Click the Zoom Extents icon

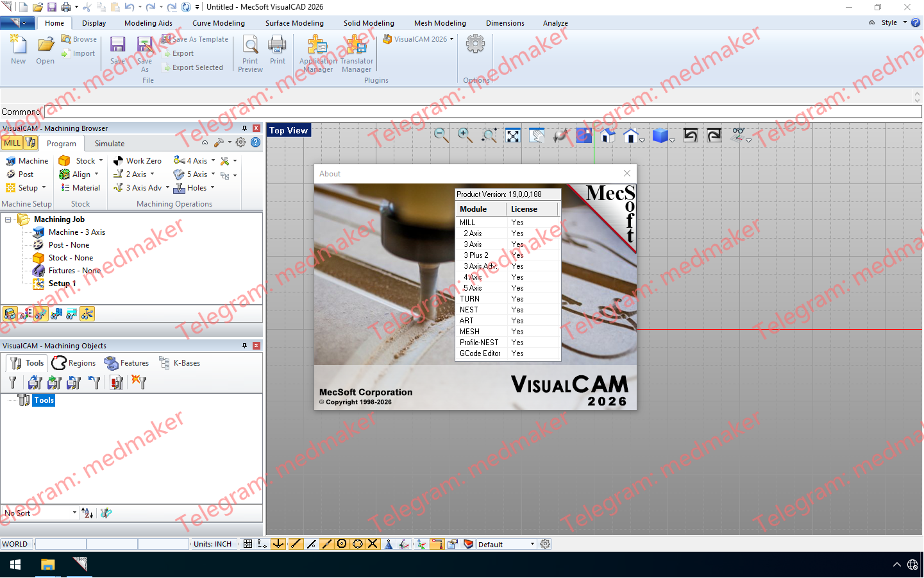(512, 136)
